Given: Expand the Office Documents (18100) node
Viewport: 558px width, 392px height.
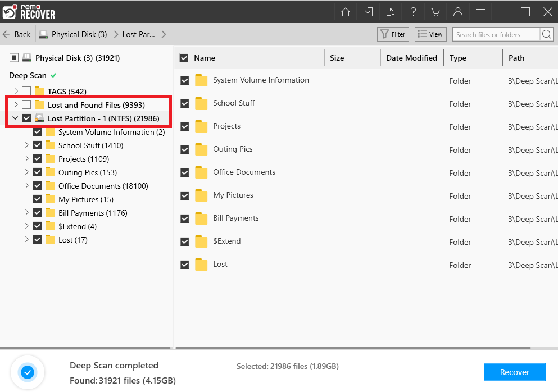Looking at the screenshot, I should pos(26,186).
